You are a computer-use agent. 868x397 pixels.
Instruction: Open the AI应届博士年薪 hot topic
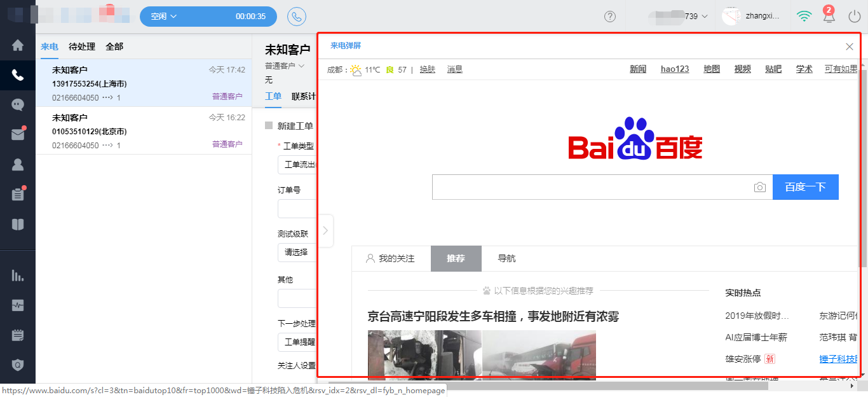(756, 337)
